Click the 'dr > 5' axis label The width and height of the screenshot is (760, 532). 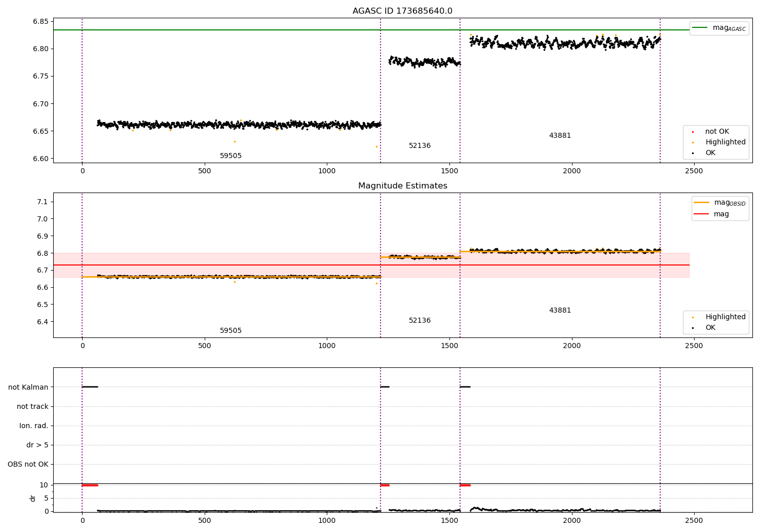tap(37, 445)
